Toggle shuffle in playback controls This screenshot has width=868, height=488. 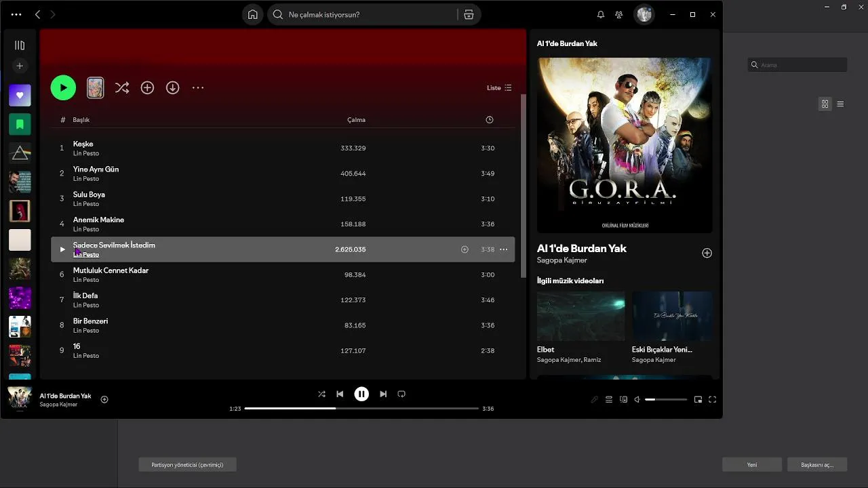321,394
